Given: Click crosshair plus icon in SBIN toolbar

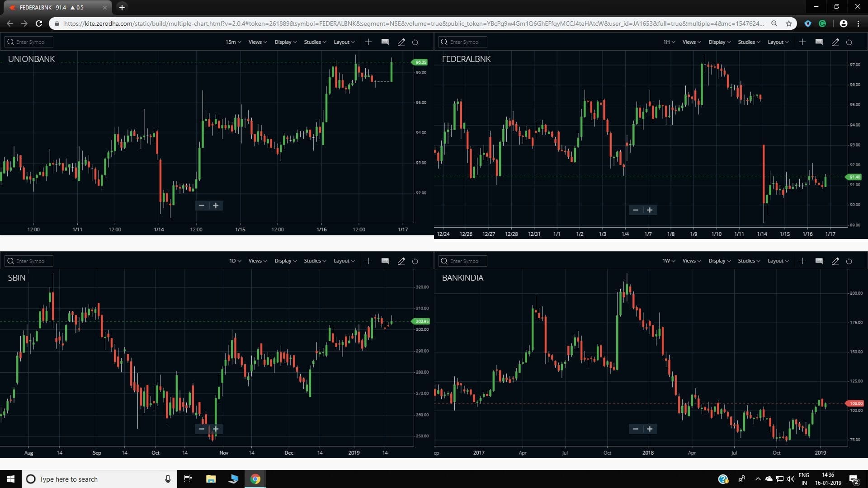Looking at the screenshot, I should coord(368,261).
